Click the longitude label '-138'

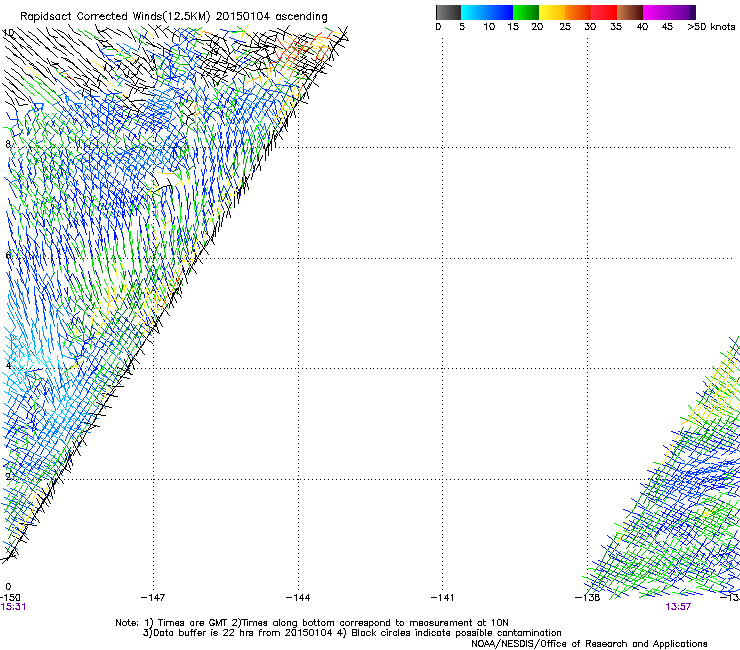click(x=587, y=598)
